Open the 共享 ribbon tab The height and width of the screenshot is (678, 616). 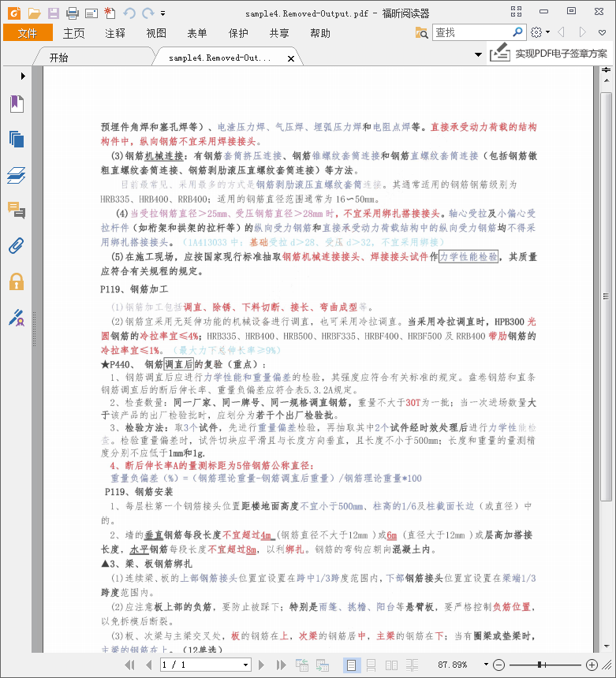pos(279,33)
